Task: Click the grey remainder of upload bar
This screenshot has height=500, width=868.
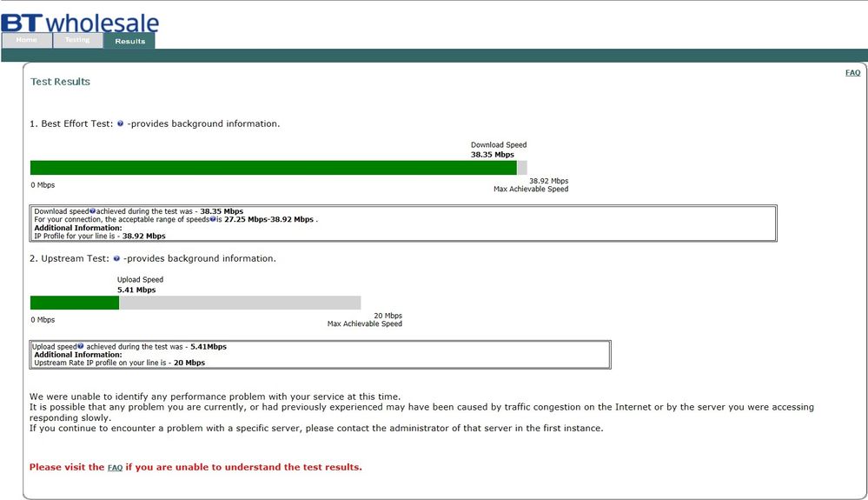Action: [240, 303]
